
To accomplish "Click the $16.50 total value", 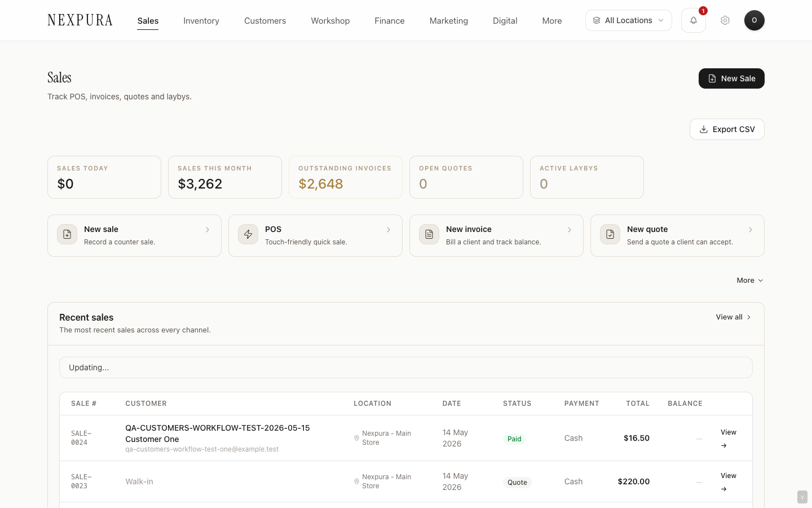I will tap(637, 438).
